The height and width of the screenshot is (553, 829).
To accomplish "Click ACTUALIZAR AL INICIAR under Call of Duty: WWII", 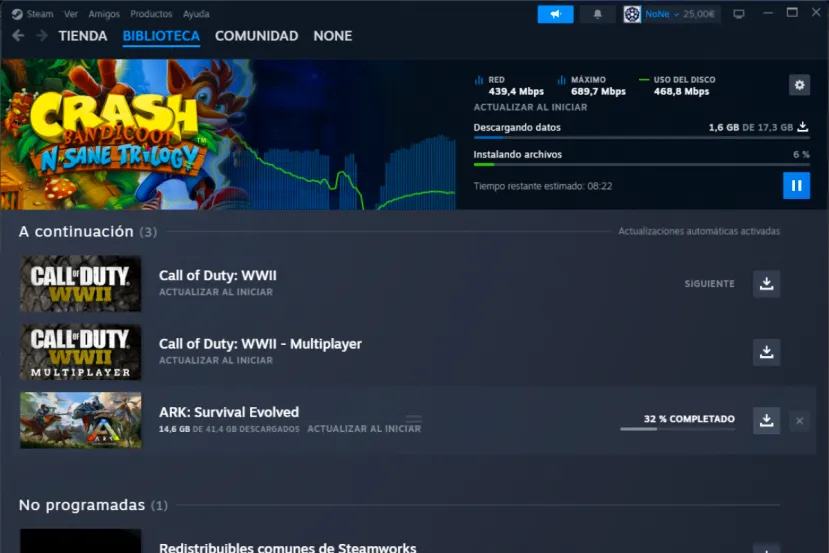I will [x=216, y=292].
